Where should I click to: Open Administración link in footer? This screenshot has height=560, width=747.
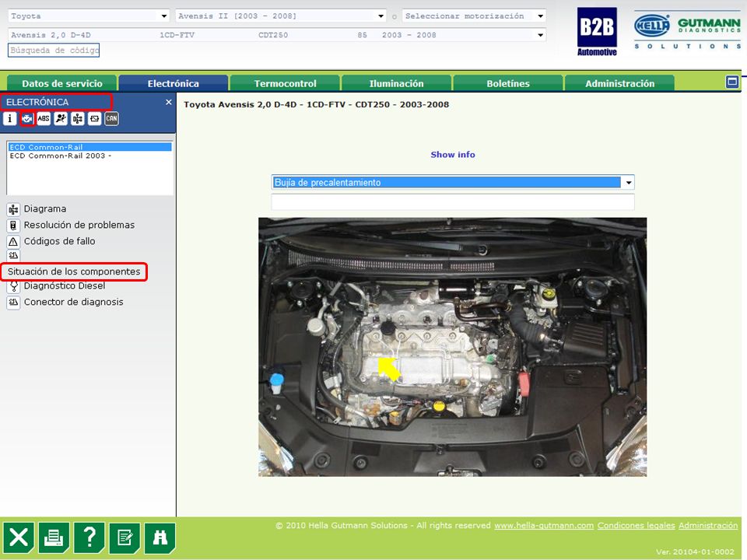tap(708, 525)
